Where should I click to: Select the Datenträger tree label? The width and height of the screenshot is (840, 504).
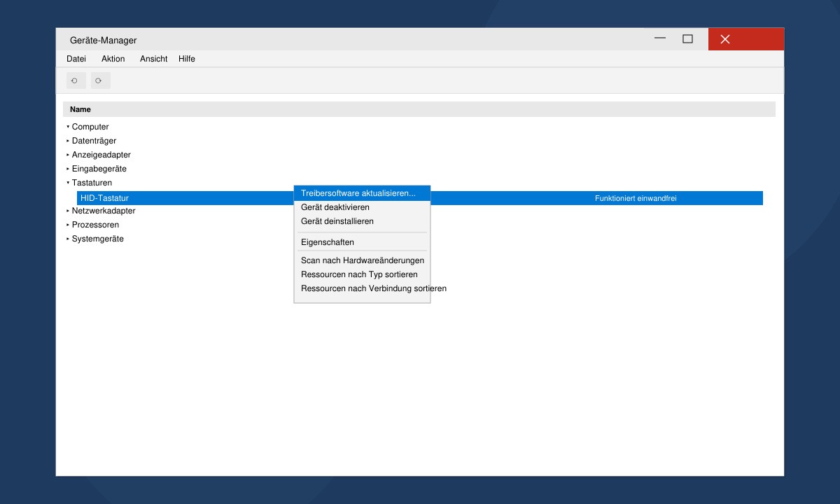coord(94,141)
